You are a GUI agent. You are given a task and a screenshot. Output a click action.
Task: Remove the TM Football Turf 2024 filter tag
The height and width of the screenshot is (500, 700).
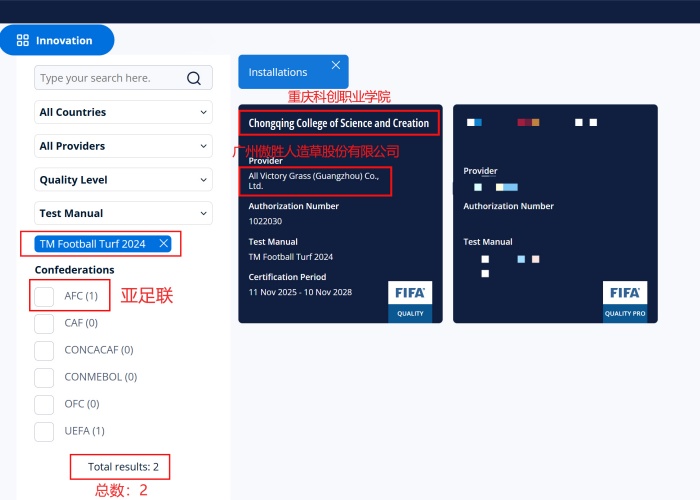click(x=163, y=243)
